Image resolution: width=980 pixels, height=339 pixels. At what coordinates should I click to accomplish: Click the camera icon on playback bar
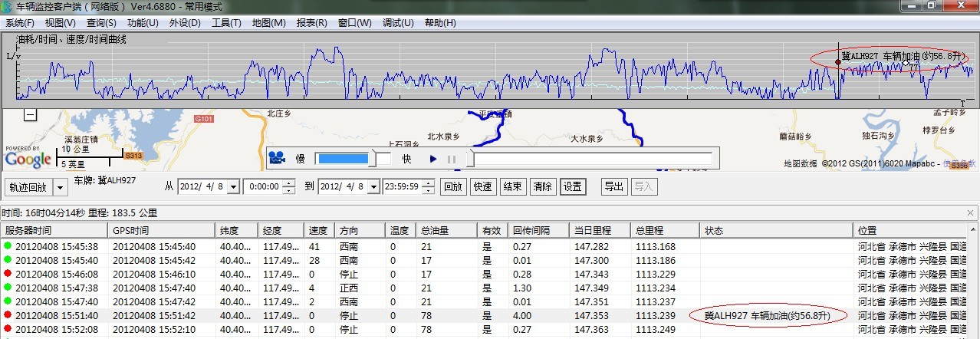[277, 158]
